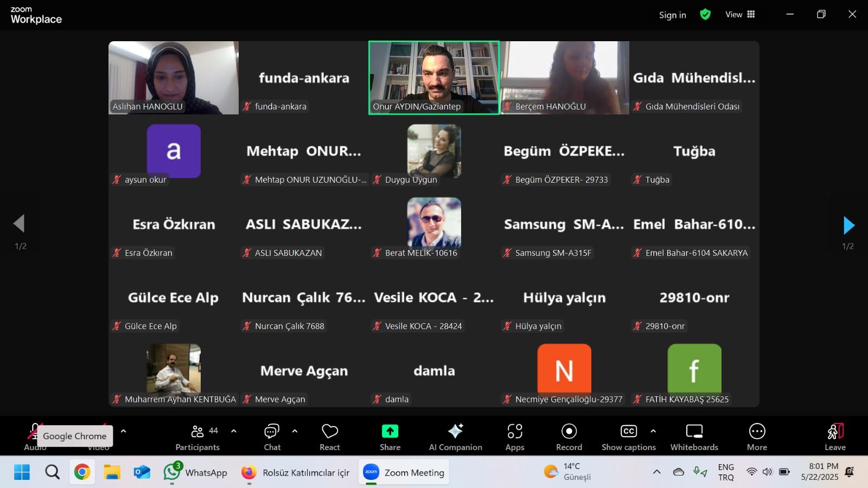
Task: Start your video
Action: point(98,431)
